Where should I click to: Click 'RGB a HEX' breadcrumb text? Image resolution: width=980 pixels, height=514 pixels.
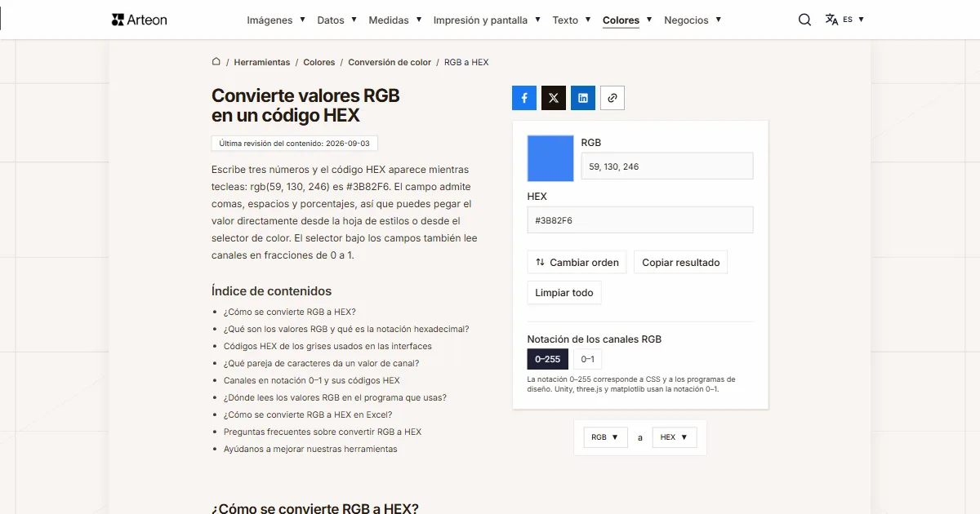[466, 62]
